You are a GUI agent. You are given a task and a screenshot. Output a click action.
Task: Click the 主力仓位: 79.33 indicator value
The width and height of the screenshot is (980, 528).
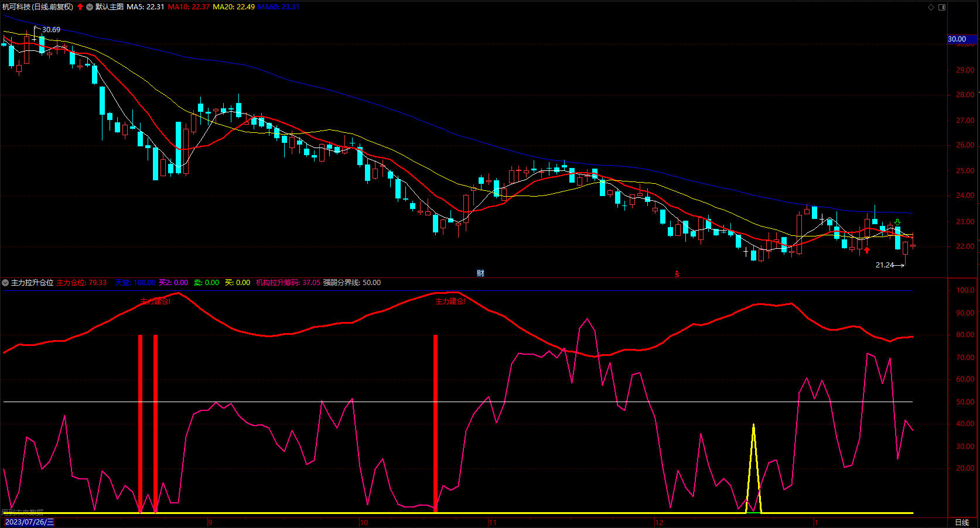click(81, 283)
